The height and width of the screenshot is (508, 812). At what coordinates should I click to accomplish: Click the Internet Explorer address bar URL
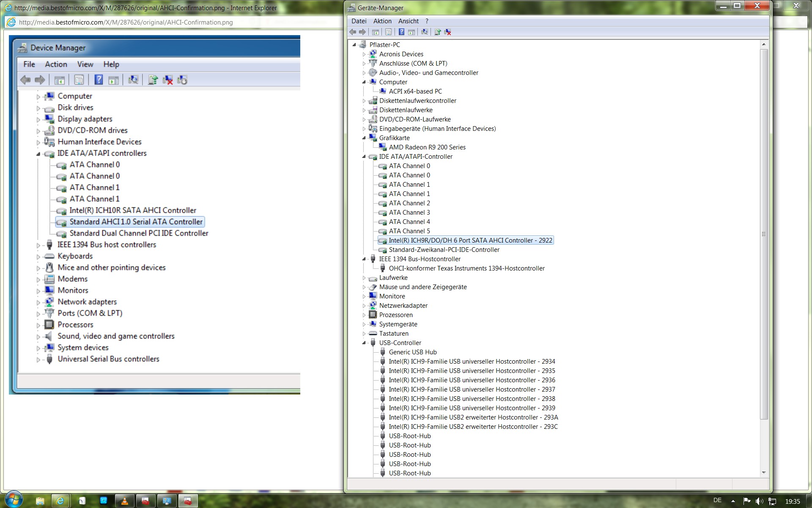coord(126,22)
